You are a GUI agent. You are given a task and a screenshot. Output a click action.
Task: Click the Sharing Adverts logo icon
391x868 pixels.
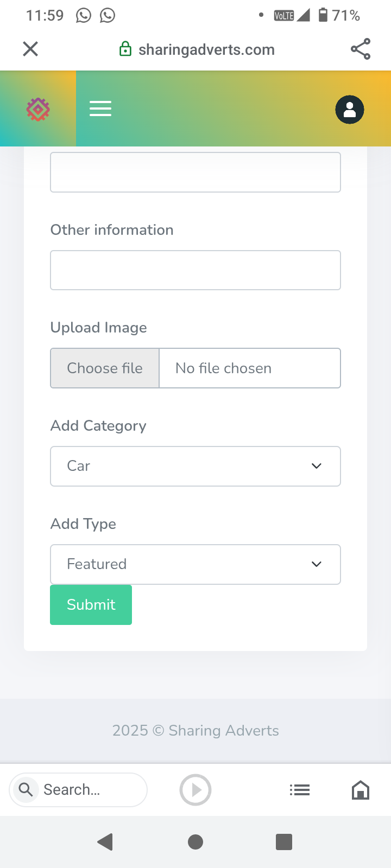click(38, 110)
